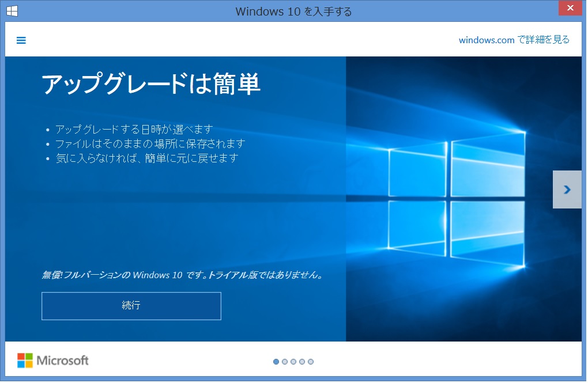Click ファイルはそのままの場所に保存されます text

(x=150, y=143)
